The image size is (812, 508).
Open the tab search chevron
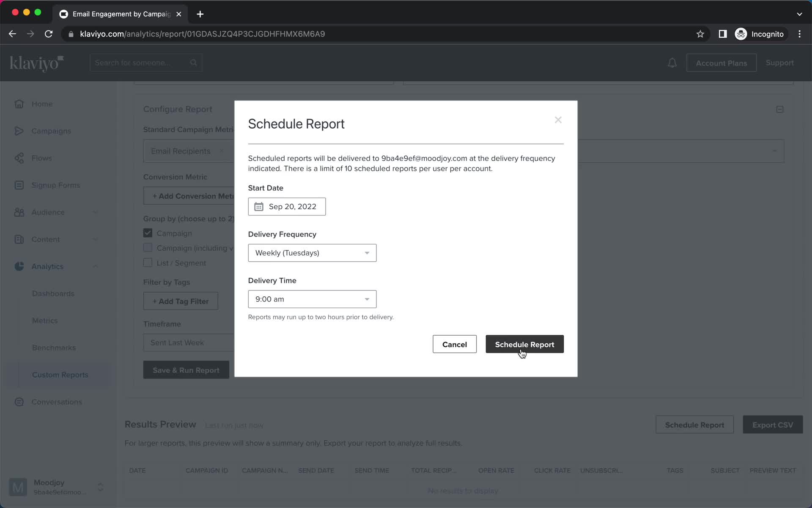[799, 14]
